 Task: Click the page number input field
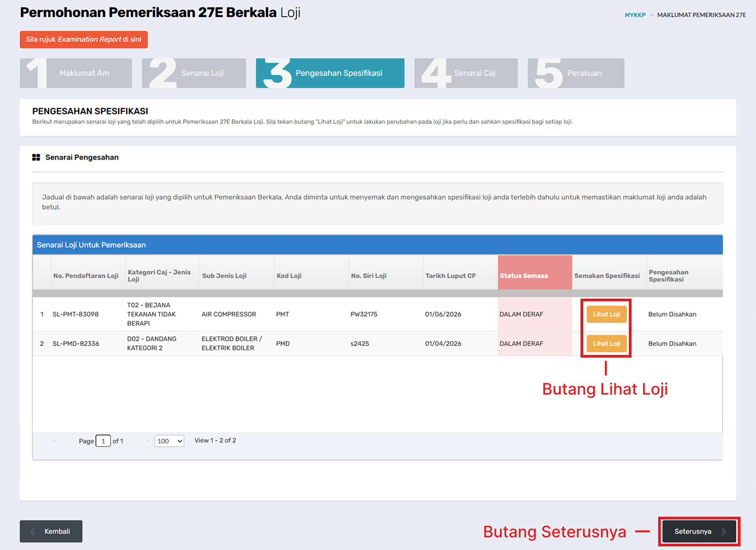pos(103,441)
